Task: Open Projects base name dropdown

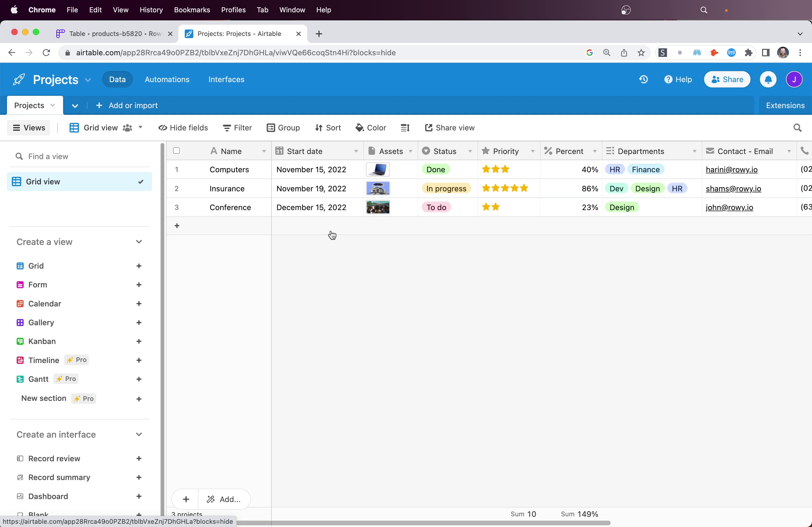Action: coord(88,80)
